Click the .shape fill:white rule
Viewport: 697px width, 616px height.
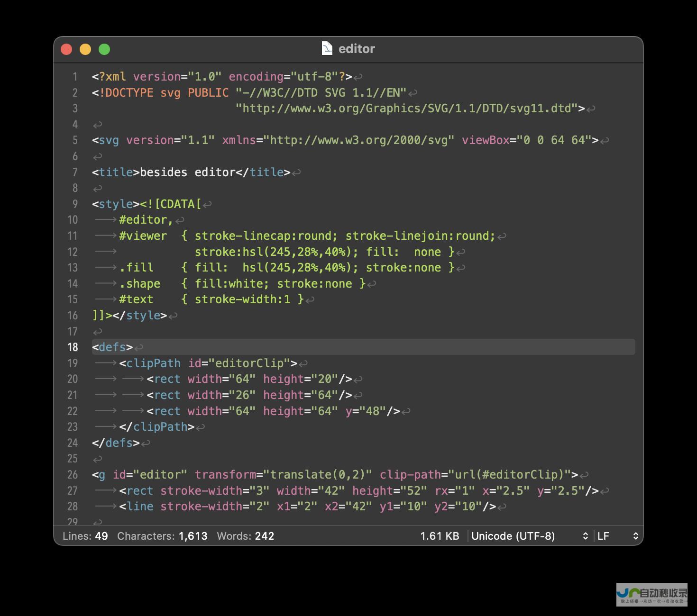click(x=242, y=283)
